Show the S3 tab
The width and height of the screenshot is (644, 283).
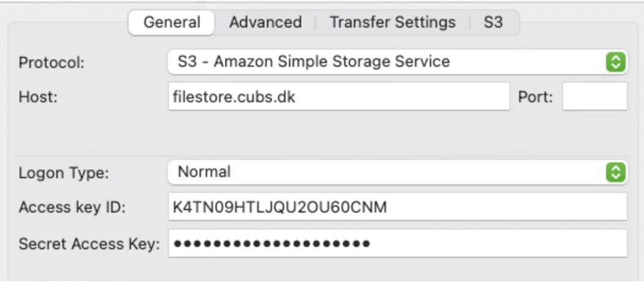(493, 23)
